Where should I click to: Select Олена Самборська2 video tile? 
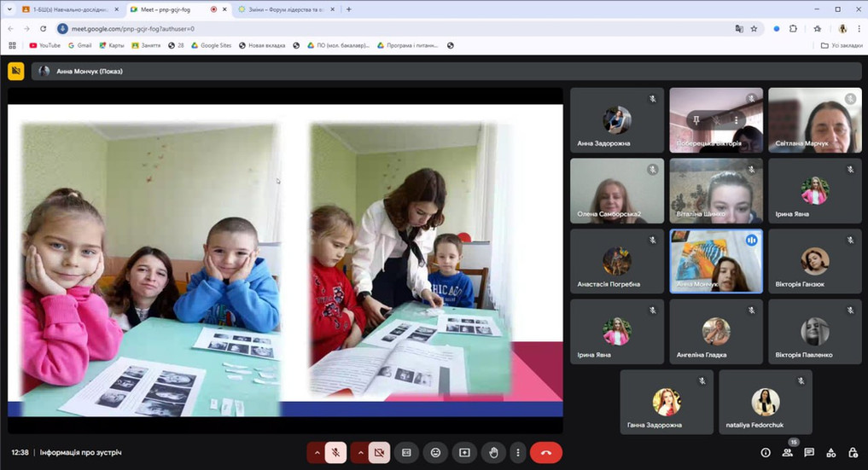[x=617, y=191]
